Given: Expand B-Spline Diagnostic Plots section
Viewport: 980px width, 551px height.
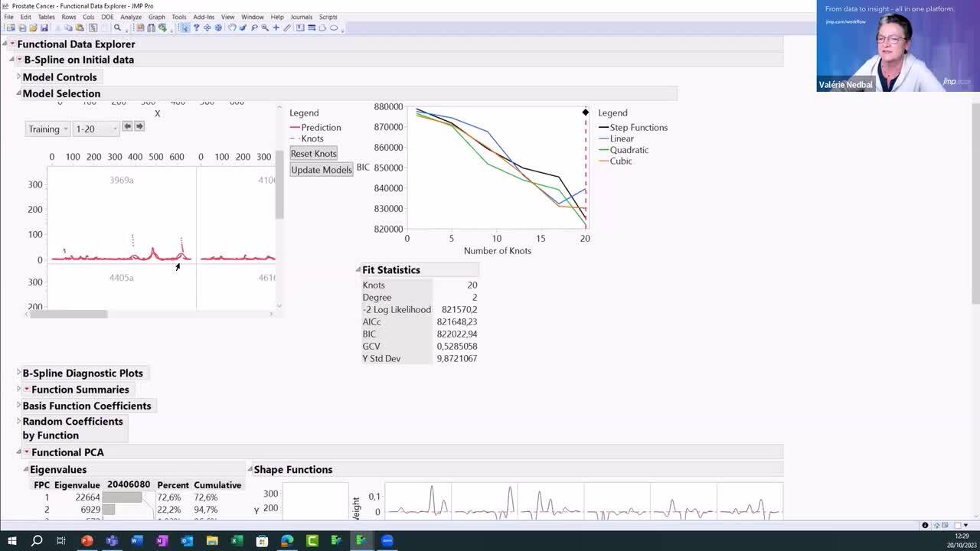Looking at the screenshot, I should (x=18, y=373).
